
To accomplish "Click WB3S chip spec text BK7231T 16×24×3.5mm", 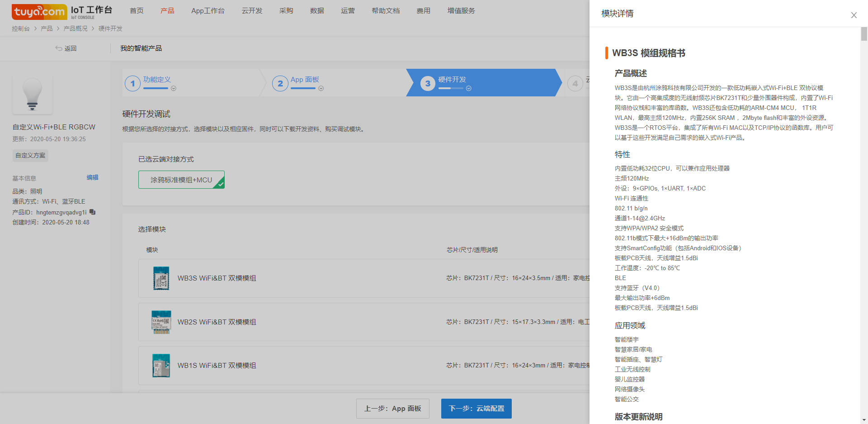I will pyautogui.click(x=518, y=278).
